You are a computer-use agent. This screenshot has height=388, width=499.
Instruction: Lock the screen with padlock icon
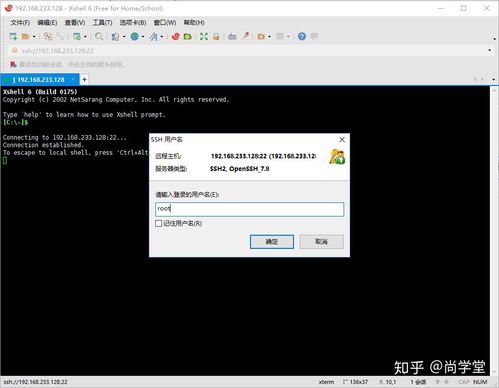(216, 36)
